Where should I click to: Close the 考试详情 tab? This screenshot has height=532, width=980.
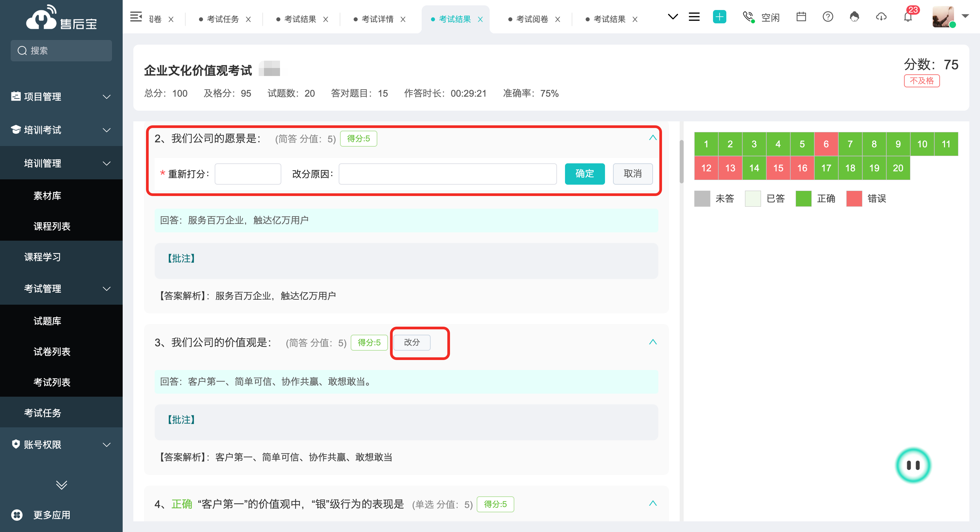pyautogui.click(x=403, y=19)
